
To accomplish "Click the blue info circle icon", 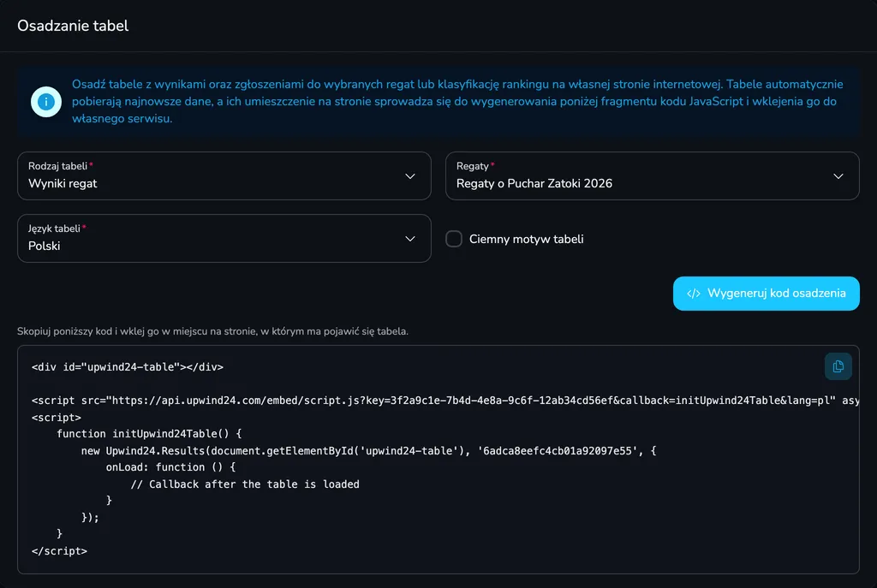I will click(46, 102).
